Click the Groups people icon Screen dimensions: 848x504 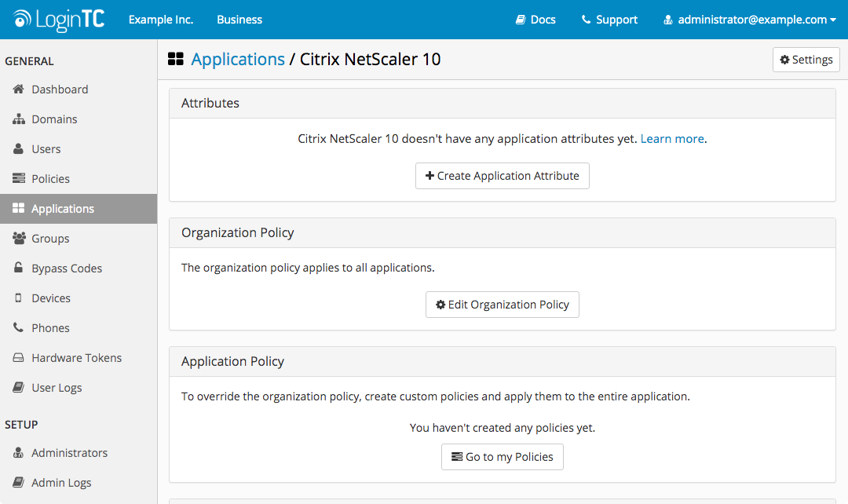[19, 238]
